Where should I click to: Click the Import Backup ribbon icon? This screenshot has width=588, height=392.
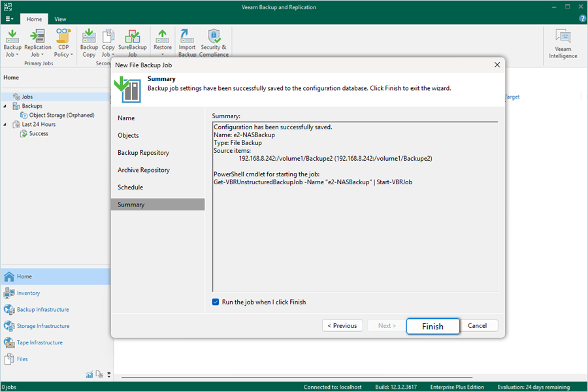tap(187, 43)
